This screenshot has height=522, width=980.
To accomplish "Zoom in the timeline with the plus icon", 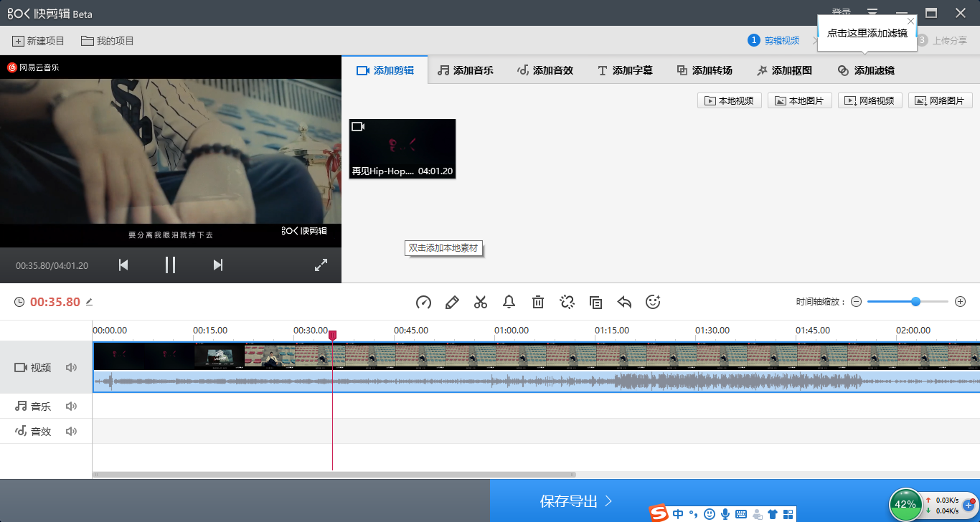I will 961,302.
